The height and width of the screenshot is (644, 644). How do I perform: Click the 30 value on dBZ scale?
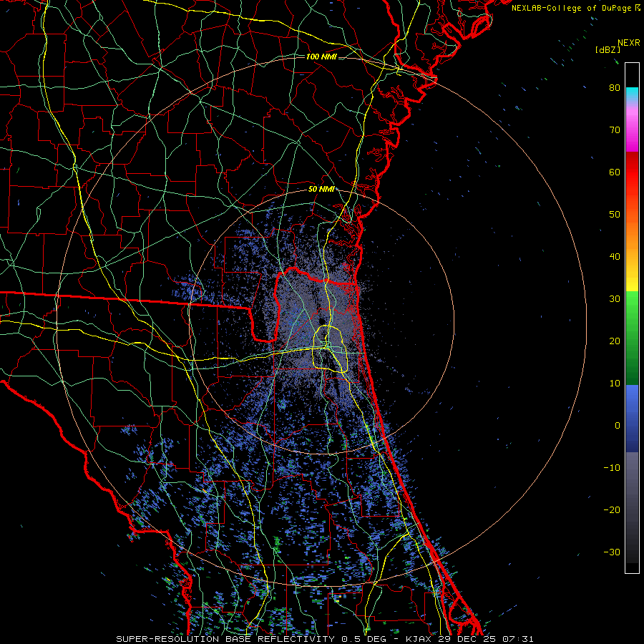(x=615, y=299)
